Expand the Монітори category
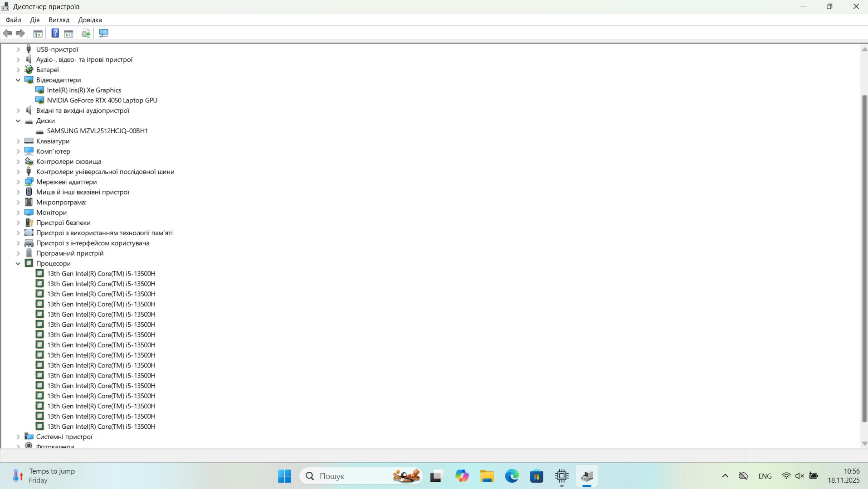 [18, 213]
